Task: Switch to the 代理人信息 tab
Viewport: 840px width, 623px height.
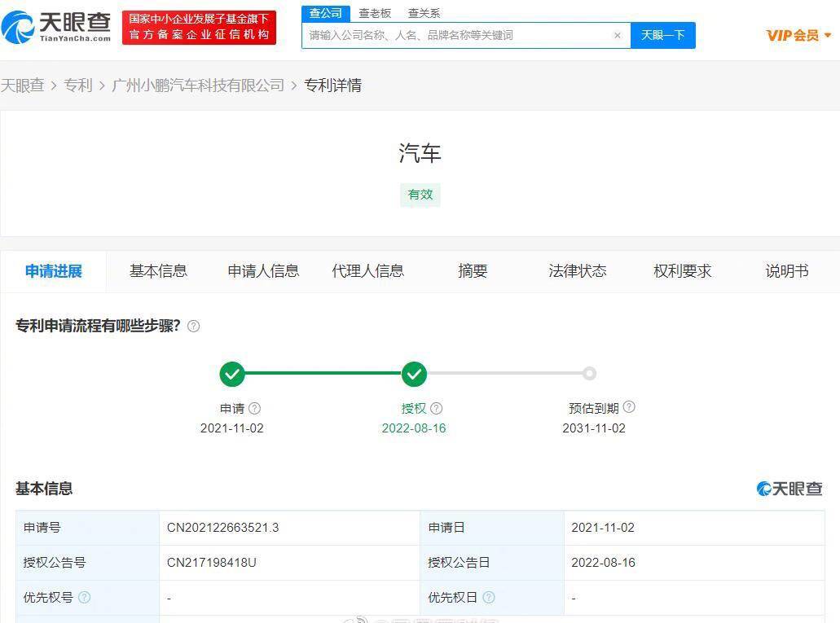Action: coord(368,271)
